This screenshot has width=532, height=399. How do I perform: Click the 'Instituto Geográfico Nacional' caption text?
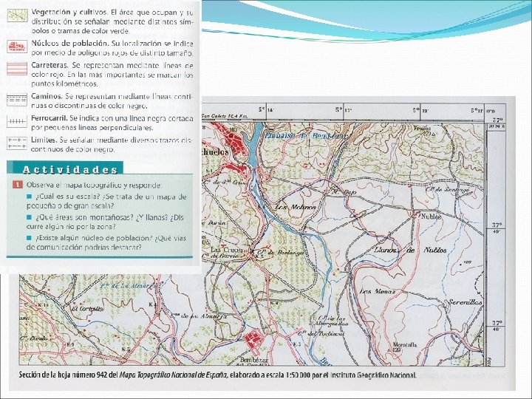(373, 375)
